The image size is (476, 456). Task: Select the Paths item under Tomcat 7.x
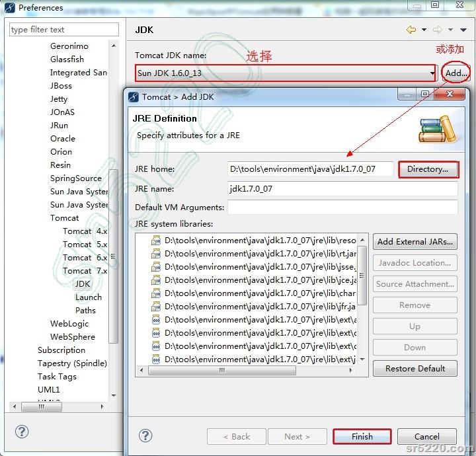[85, 311]
